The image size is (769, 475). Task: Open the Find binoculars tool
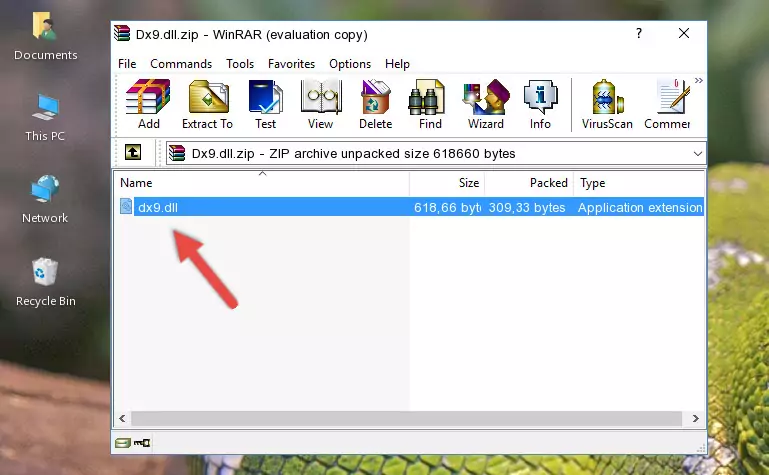[430, 104]
